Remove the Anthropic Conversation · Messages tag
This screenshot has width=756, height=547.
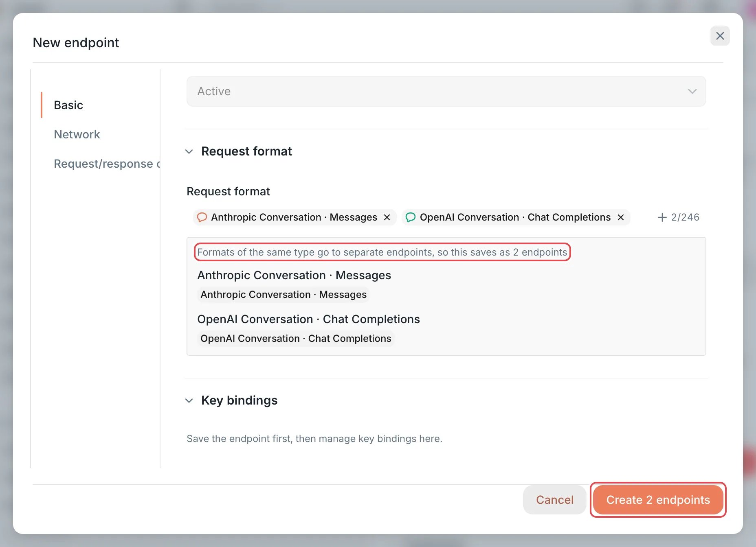tap(387, 217)
